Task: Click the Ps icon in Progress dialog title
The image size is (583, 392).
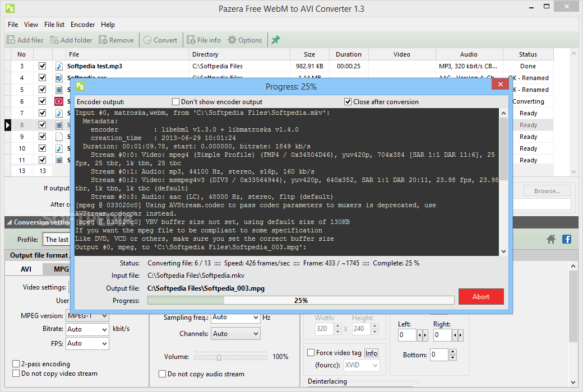Action: 80,86
